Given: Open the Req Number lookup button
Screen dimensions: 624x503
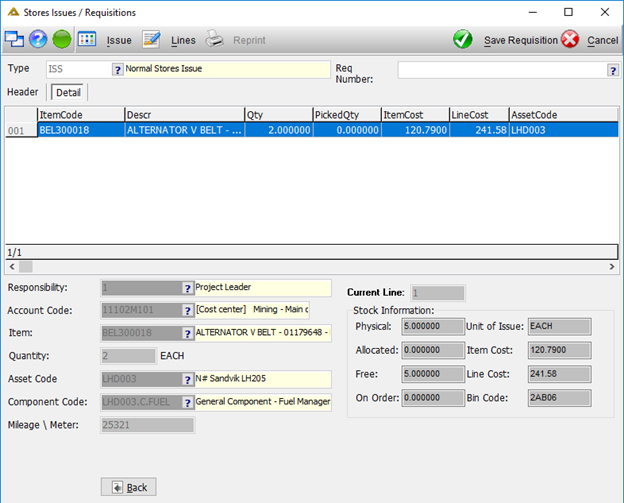Looking at the screenshot, I should (x=613, y=70).
